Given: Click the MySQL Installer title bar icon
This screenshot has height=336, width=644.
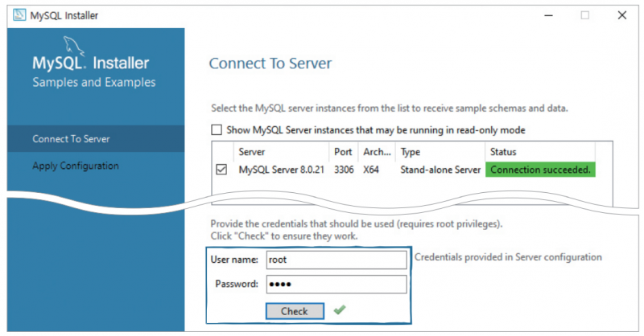Looking at the screenshot, I should (18, 15).
